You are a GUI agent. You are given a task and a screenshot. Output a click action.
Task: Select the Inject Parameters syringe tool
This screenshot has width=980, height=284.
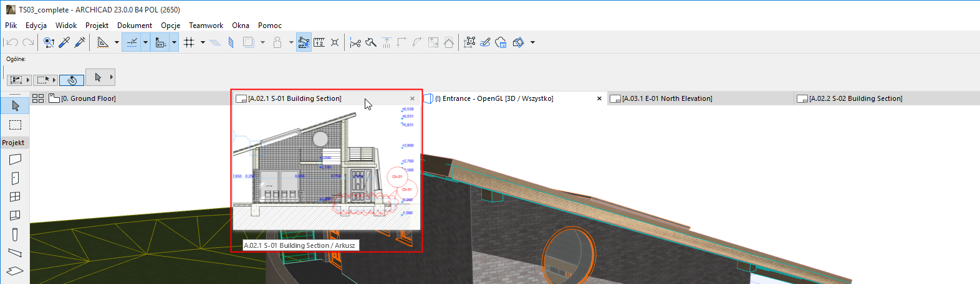tap(80, 42)
